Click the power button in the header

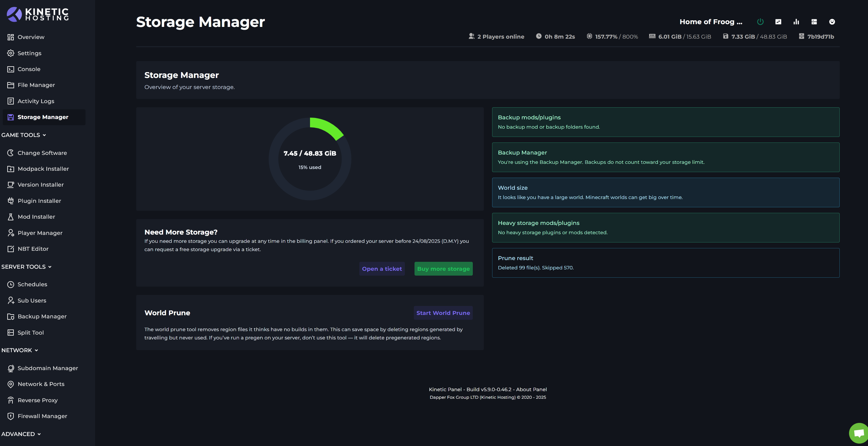click(760, 21)
